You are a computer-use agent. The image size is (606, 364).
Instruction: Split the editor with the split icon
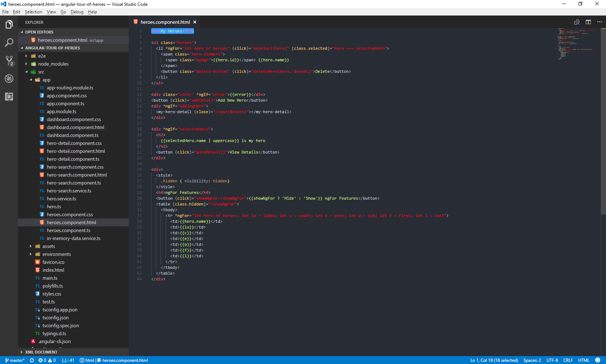[588, 22]
